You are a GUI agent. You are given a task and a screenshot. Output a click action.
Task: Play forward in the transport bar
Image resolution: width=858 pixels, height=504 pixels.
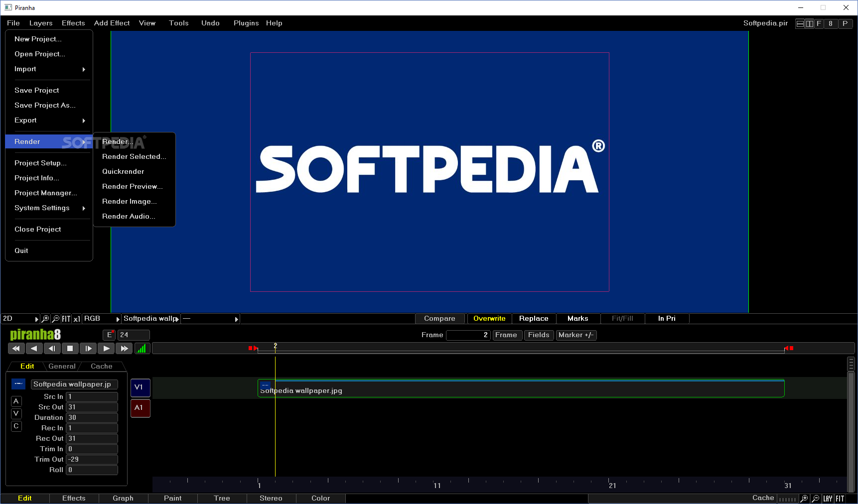pos(106,349)
